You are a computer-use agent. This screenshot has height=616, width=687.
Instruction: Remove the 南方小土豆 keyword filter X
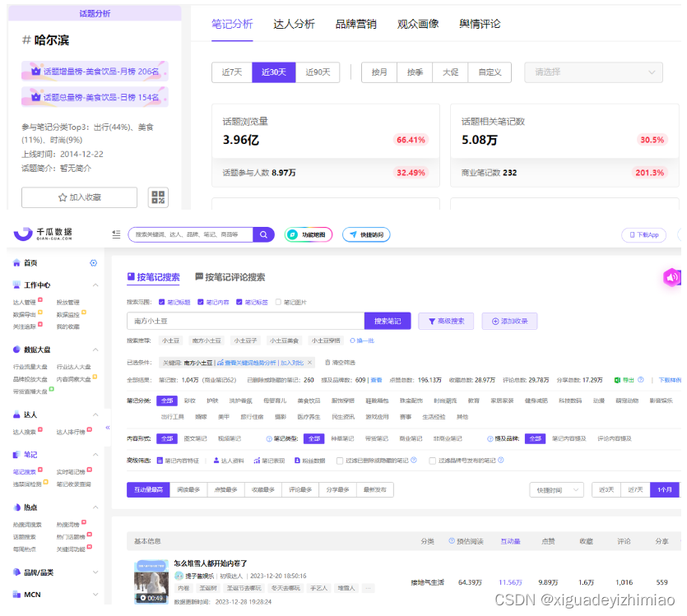[309, 363]
